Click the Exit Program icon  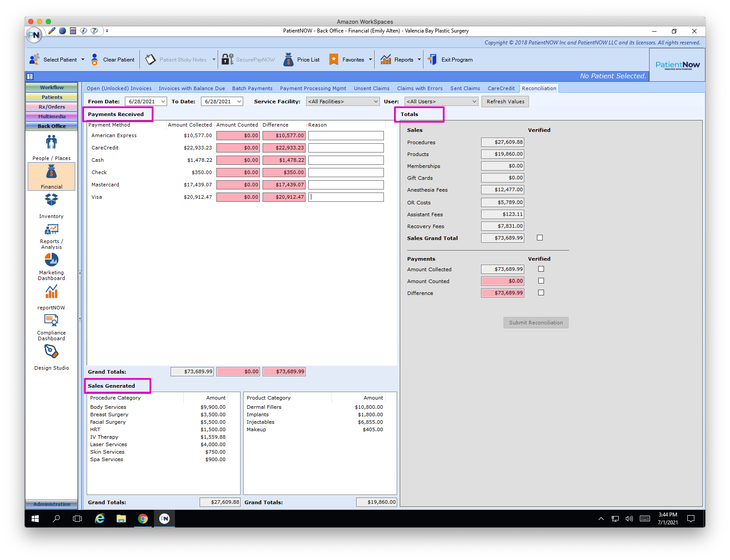pyautogui.click(x=432, y=59)
